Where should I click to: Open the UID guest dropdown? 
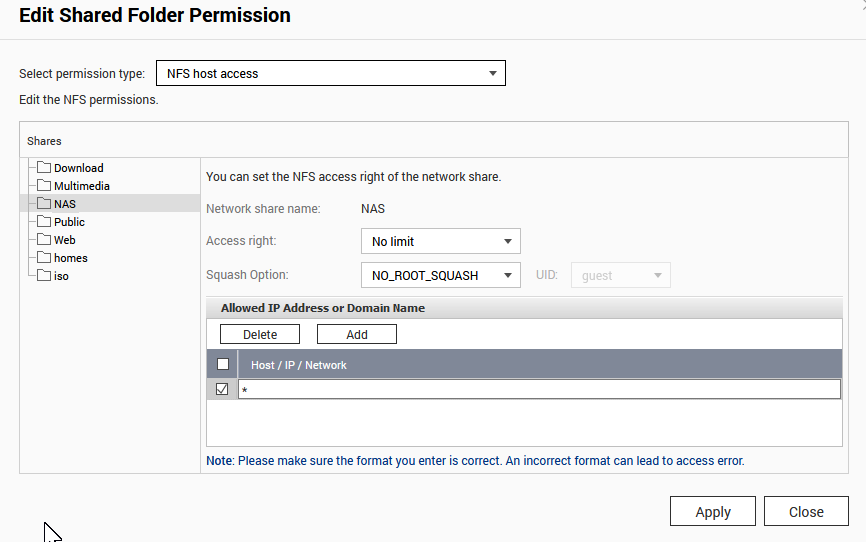(620, 275)
